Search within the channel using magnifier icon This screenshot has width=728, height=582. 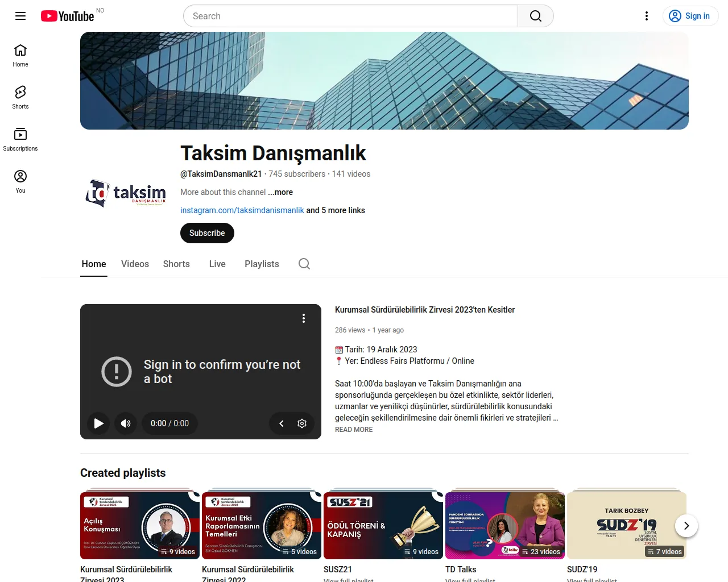pos(304,264)
